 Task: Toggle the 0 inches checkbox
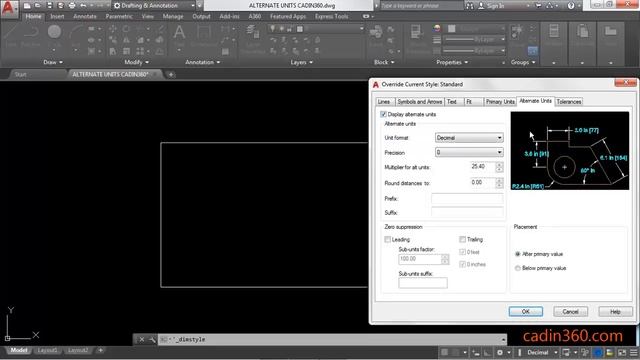tap(462, 264)
